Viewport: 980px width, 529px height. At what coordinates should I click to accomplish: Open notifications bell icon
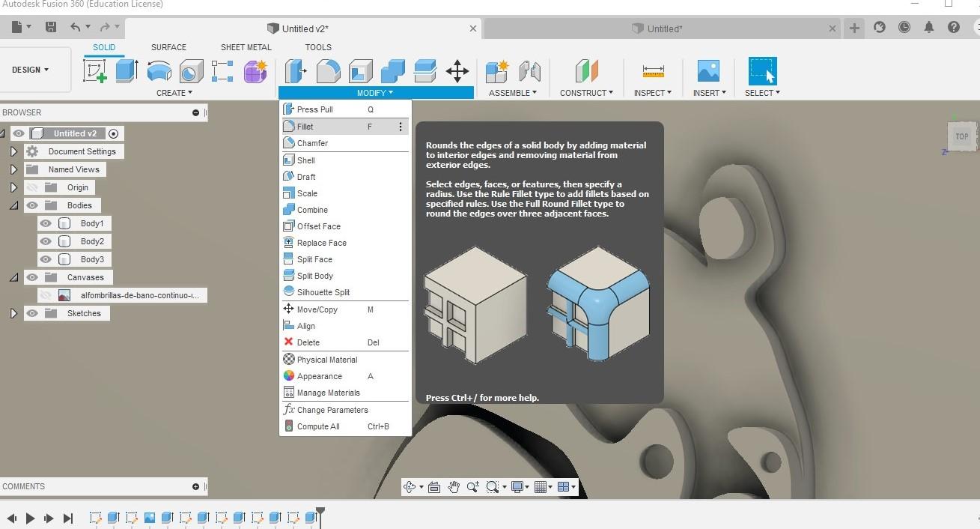coord(929,27)
